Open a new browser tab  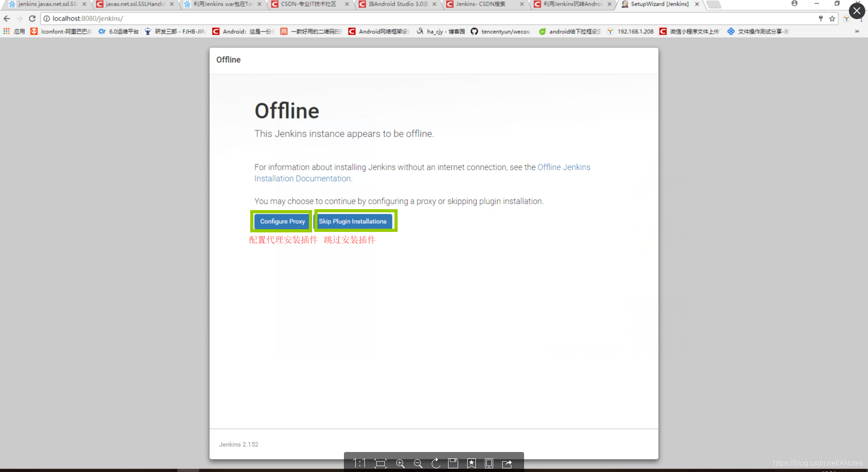pos(714,5)
